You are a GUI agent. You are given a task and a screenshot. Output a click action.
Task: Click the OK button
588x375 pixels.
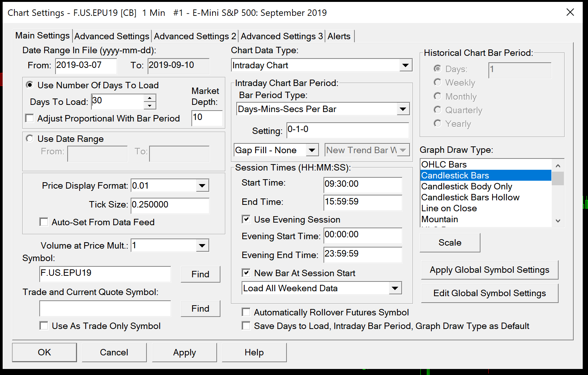45,352
